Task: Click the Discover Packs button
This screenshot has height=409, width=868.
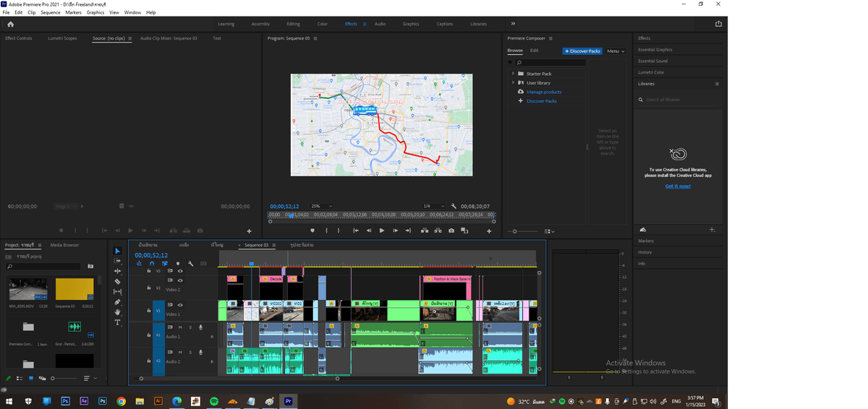Action: pos(582,51)
